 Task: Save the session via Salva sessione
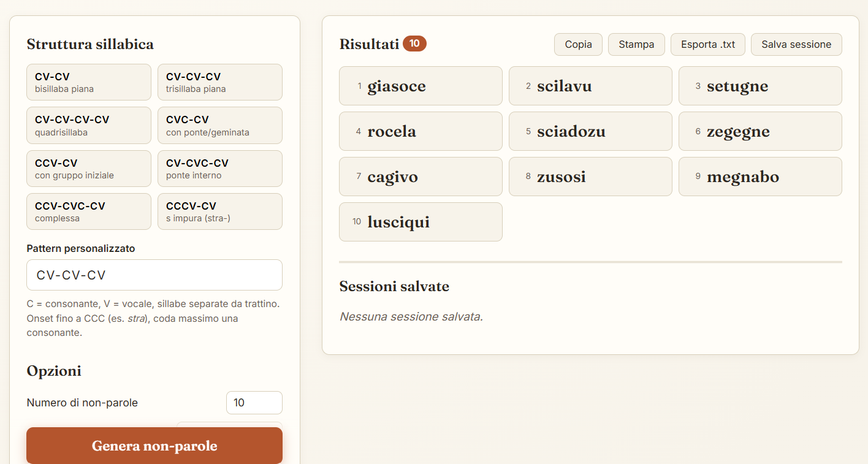(796, 44)
